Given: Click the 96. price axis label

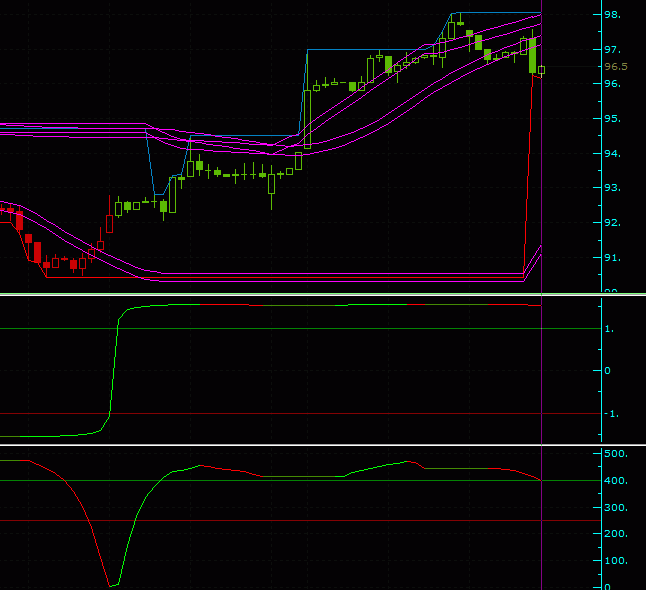Looking at the screenshot, I should tap(612, 84).
